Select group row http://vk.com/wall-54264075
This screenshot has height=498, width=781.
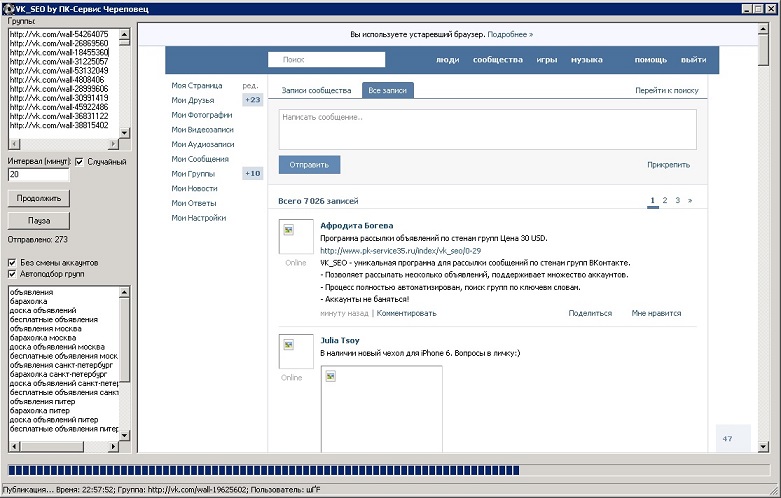coord(59,34)
